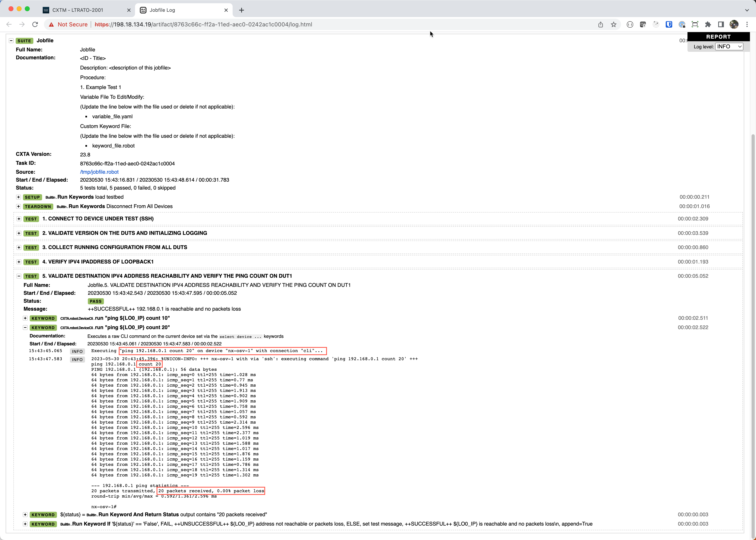Click icmp_seq=19 ping reply line
Screen dimensions: 756x540
pyautogui.click(x=175, y=475)
